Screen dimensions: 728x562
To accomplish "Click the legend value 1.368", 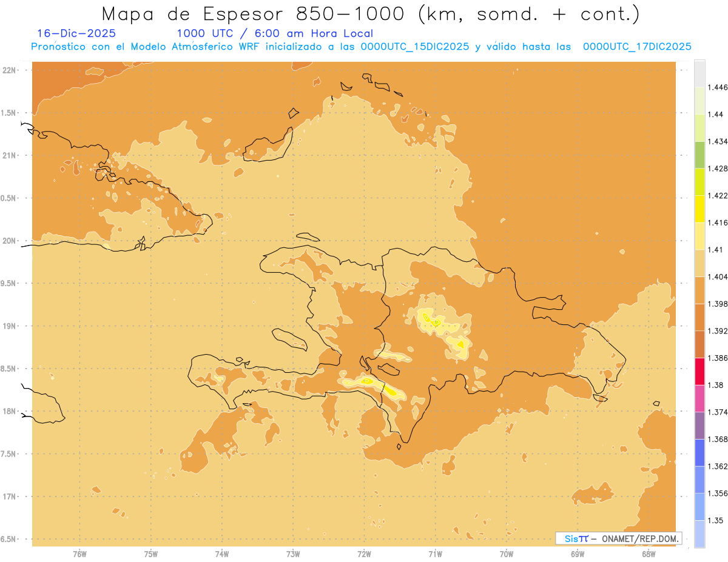I will click(718, 439).
